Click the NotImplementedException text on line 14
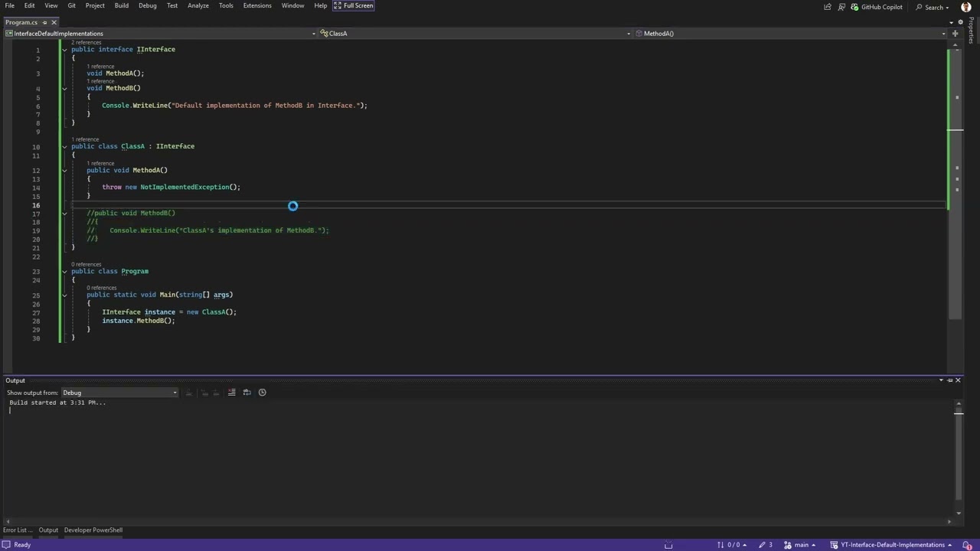The width and height of the screenshot is (980, 551). tap(185, 187)
